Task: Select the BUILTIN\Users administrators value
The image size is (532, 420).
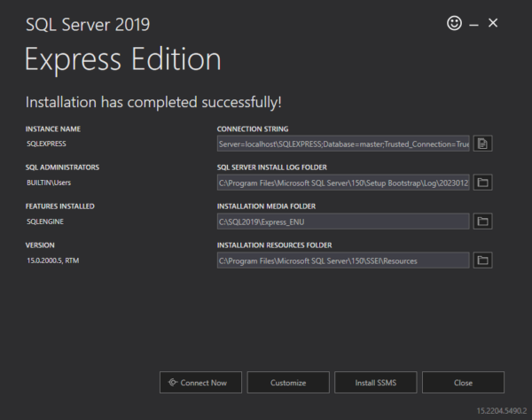Action: click(x=51, y=183)
